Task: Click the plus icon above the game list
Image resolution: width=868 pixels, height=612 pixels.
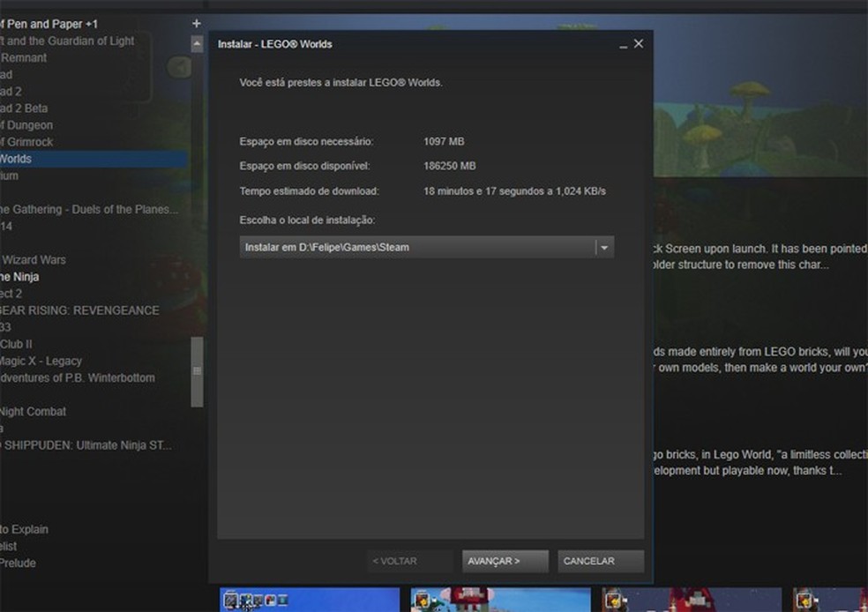Action: pyautogui.click(x=197, y=23)
